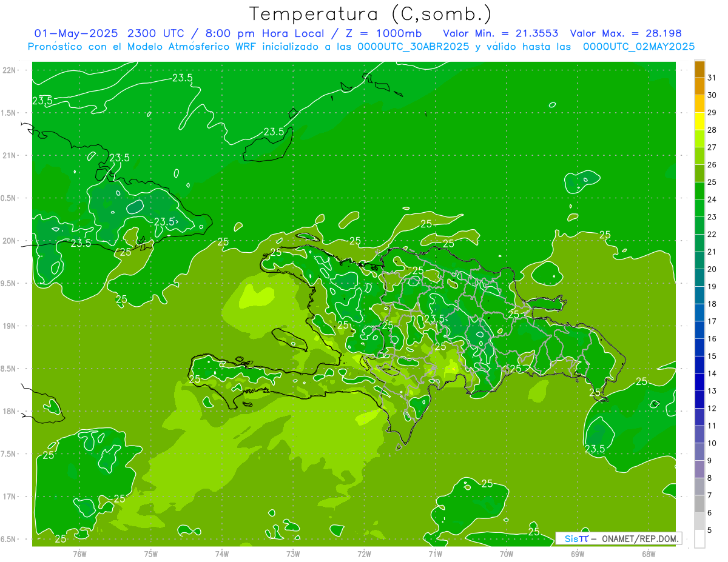Click the colorbar label '5'

click(x=709, y=530)
